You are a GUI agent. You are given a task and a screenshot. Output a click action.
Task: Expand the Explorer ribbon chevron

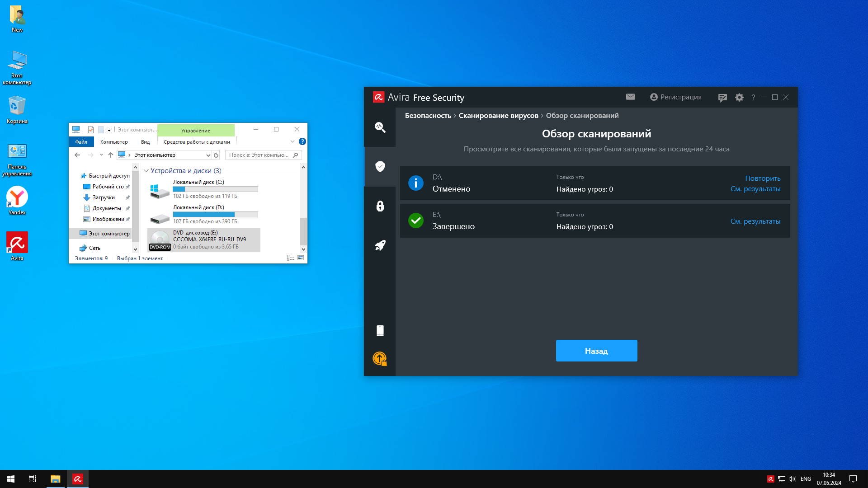pyautogui.click(x=292, y=142)
